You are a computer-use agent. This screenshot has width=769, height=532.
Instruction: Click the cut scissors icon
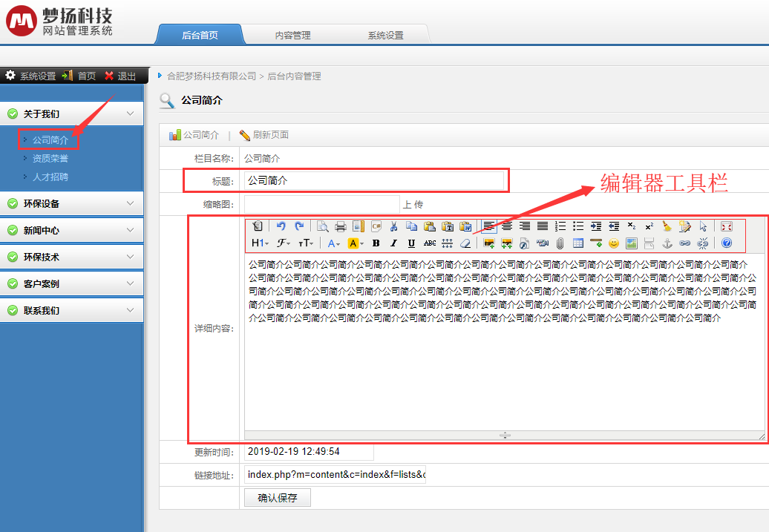[x=393, y=226]
